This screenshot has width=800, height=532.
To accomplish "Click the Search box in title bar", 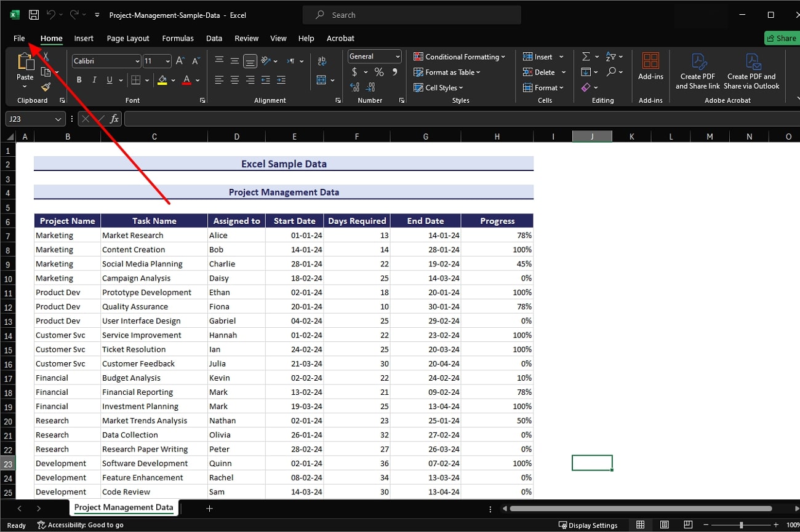I will [x=412, y=15].
